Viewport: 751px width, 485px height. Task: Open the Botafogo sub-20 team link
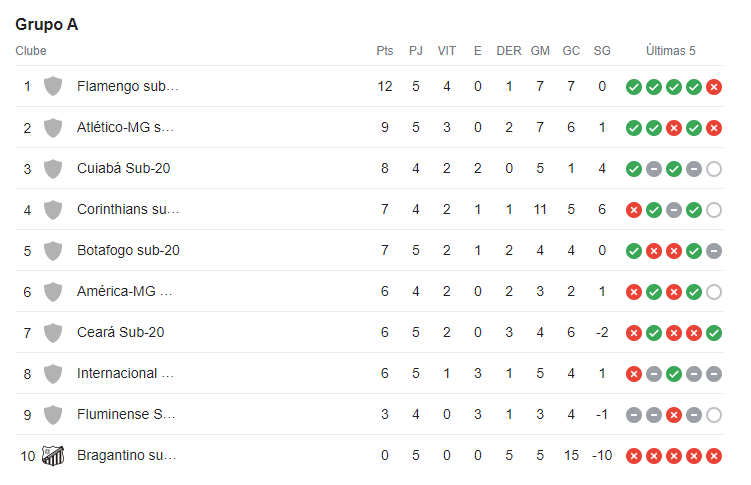(x=128, y=250)
